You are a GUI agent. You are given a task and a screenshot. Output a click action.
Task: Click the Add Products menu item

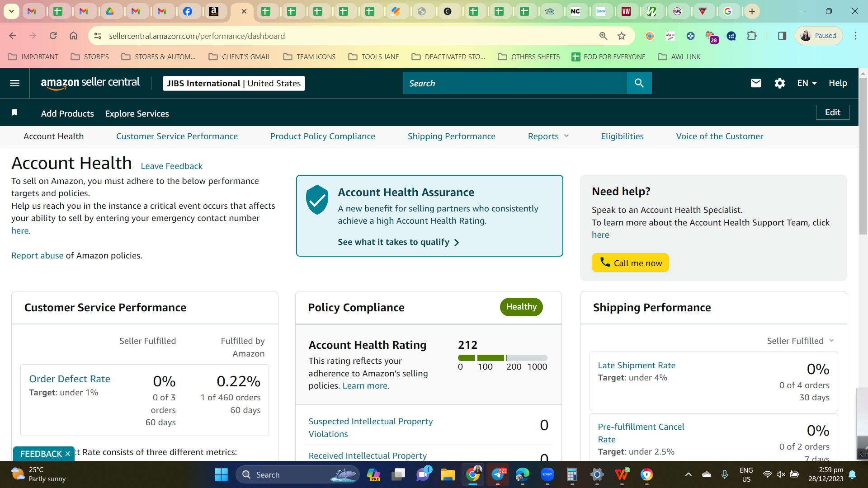67,113
